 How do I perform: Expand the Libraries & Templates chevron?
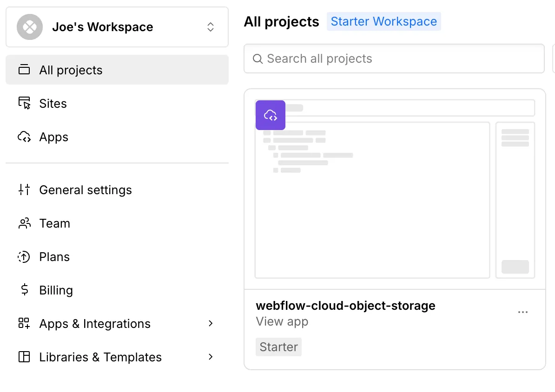(x=211, y=357)
